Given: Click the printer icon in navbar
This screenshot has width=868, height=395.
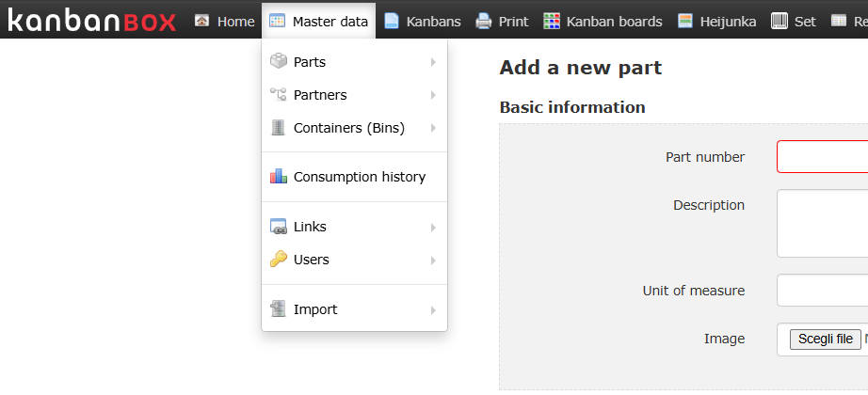Looking at the screenshot, I should pos(483,21).
